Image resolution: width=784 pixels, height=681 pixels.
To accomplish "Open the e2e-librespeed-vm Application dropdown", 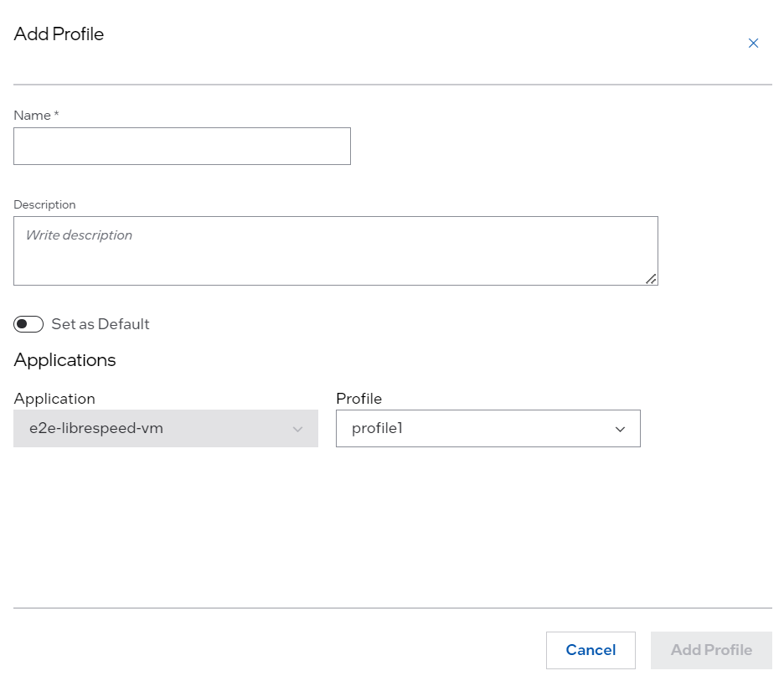I will coord(165,428).
